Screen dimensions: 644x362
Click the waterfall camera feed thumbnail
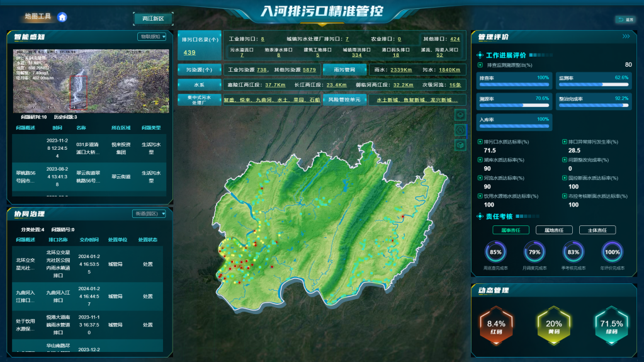(x=91, y=81)
